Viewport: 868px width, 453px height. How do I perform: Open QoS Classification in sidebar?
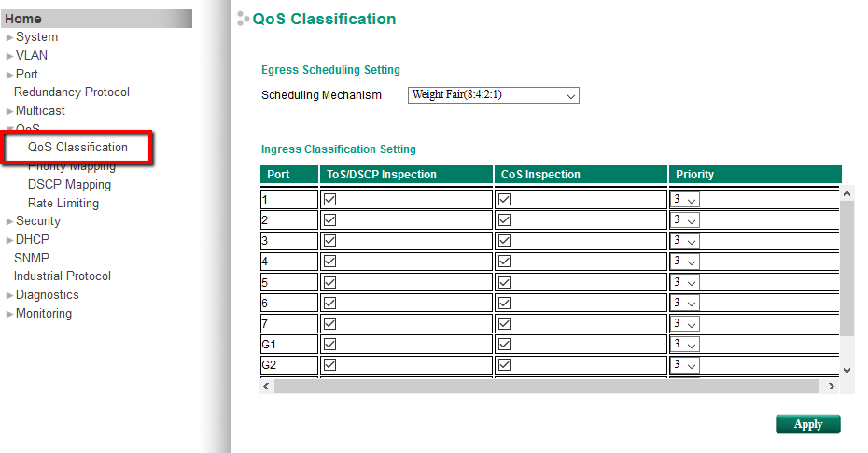[77, 148]
